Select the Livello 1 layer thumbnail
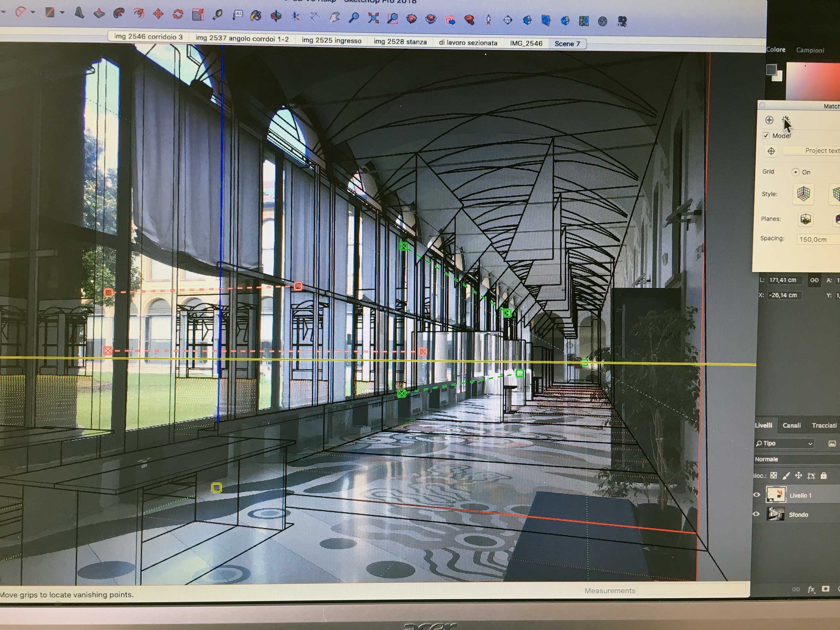The height and width of the screenshot is (630, 840). [x=775, y=495]
